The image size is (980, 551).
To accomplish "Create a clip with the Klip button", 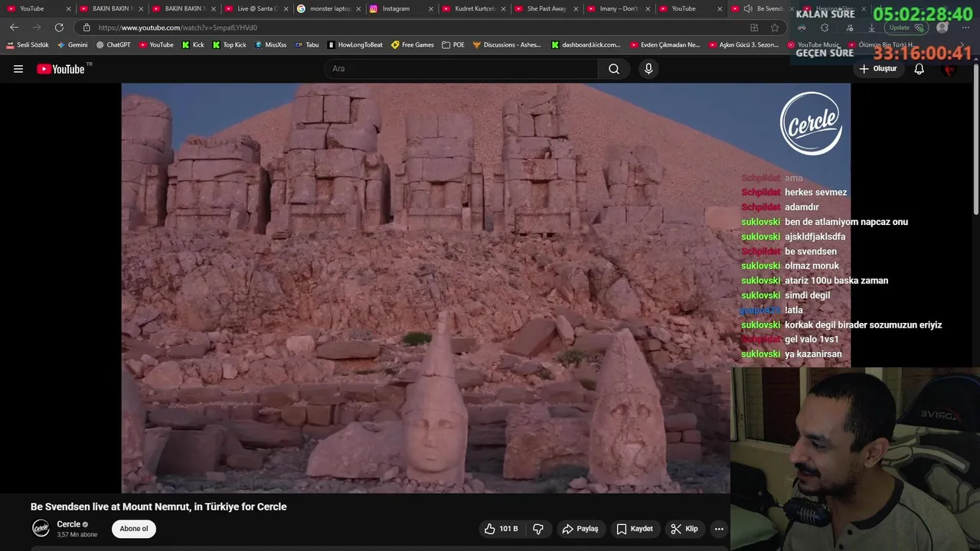I will coord(684,529).
